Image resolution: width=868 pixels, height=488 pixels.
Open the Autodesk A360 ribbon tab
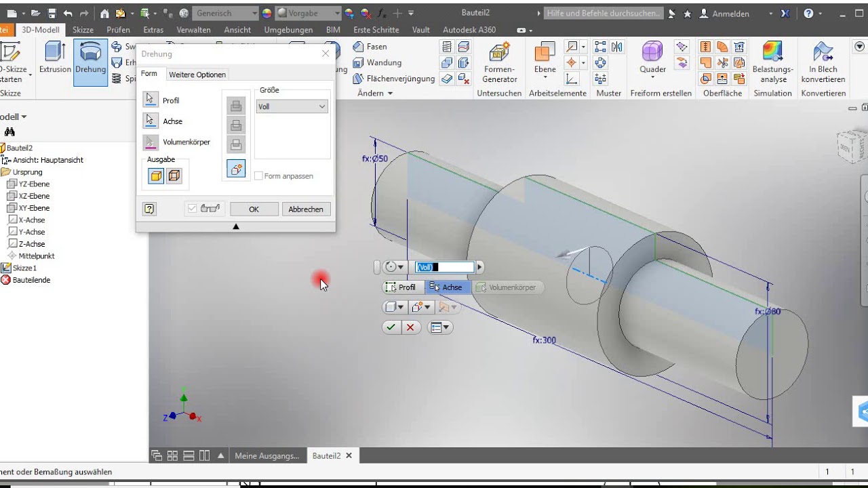pyautogui.click(x=469, y=30)
